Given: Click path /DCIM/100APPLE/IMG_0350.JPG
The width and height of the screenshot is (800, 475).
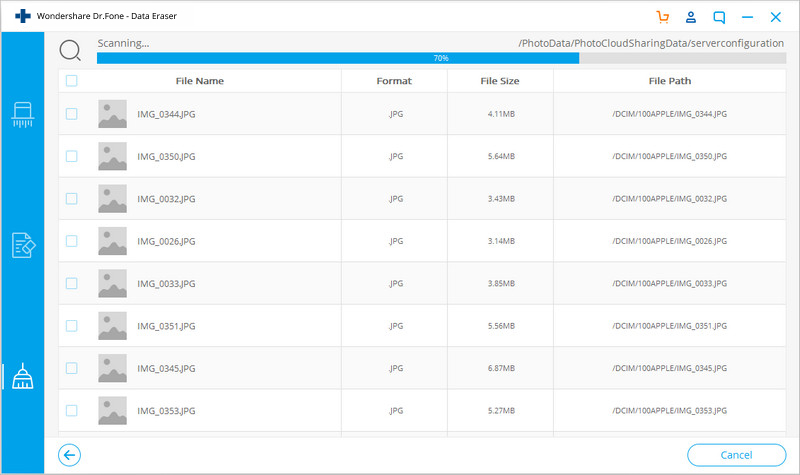Looking at the screenshot, I should coord(669,156).
